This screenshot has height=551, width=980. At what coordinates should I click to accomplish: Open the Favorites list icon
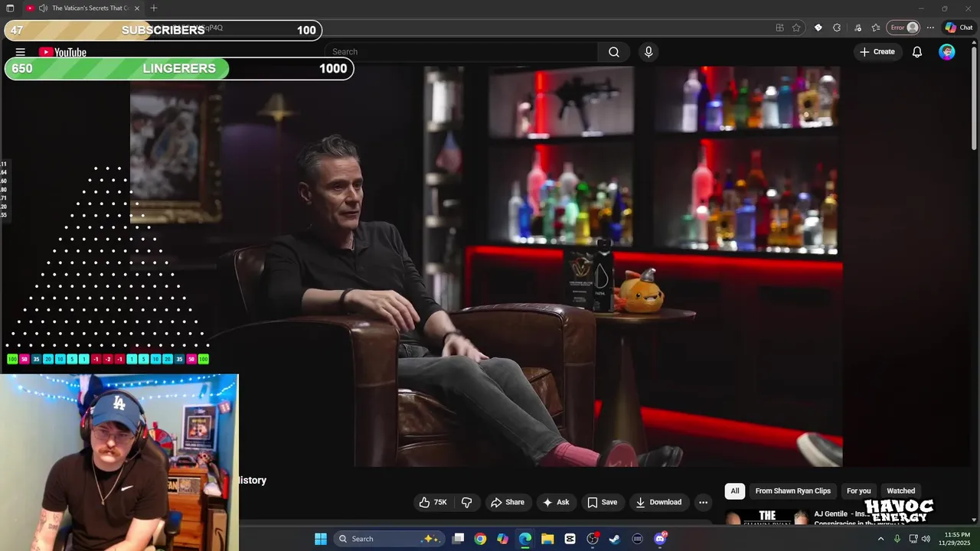[876, 28]
